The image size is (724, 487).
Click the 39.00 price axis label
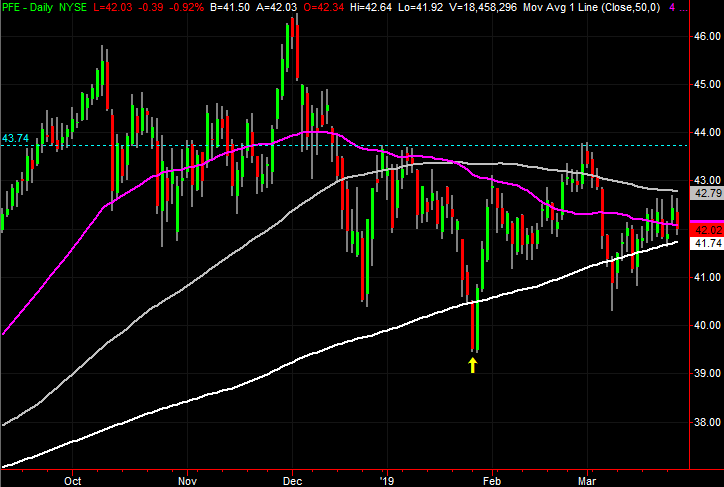pos(707,373)
